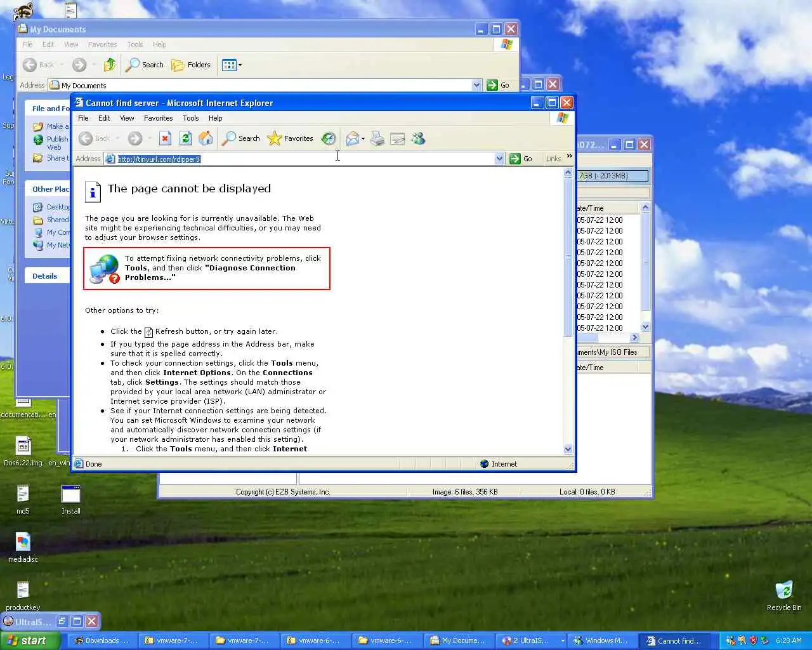Open the Edit menu in Internet Explorer
Image resolution: width=812 pixels, height=650 pixels.
(x=104, y=118)
